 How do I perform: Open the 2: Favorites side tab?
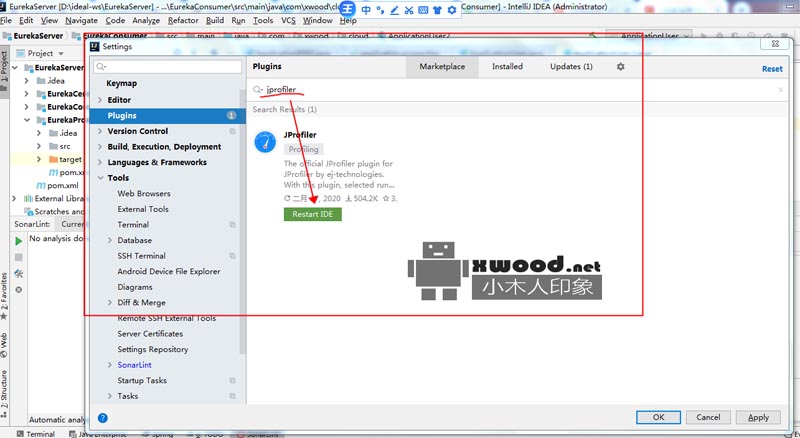pyautogui.click(x=4, y=295)
